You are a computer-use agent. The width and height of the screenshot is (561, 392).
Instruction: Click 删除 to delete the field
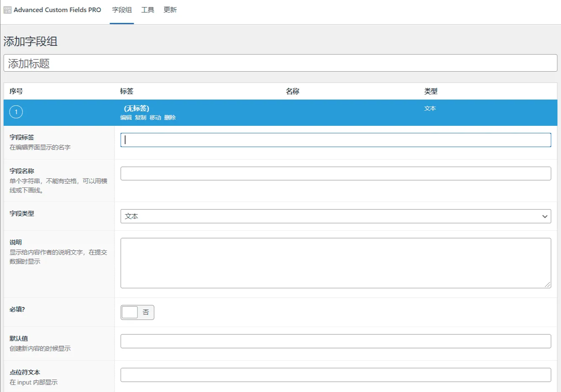tap(170, 117)
